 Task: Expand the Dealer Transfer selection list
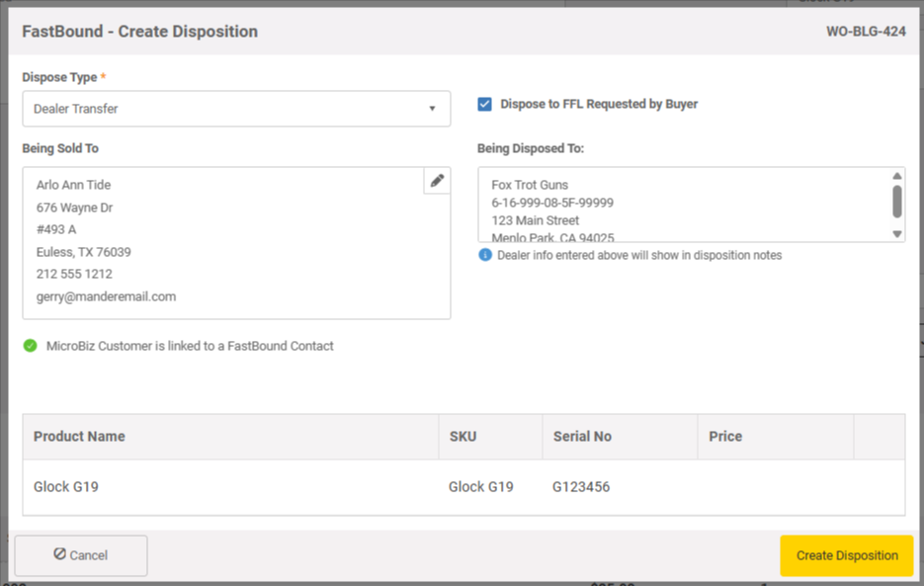point(236,109)
